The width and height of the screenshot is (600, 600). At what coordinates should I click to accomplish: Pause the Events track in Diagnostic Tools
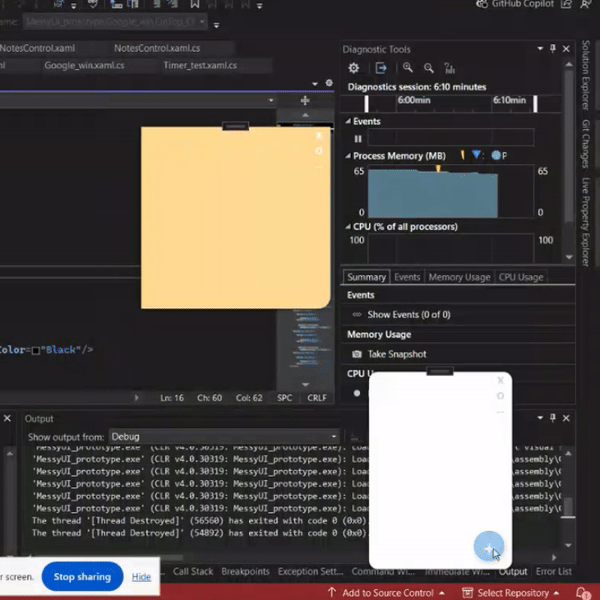pyautogui.click(x=358, y=139)
